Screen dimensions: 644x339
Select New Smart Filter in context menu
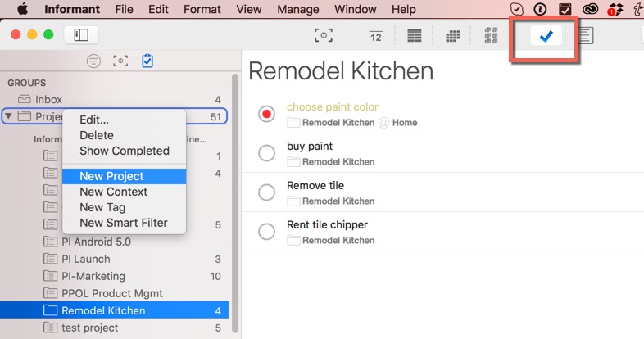(x=123, y=223)
